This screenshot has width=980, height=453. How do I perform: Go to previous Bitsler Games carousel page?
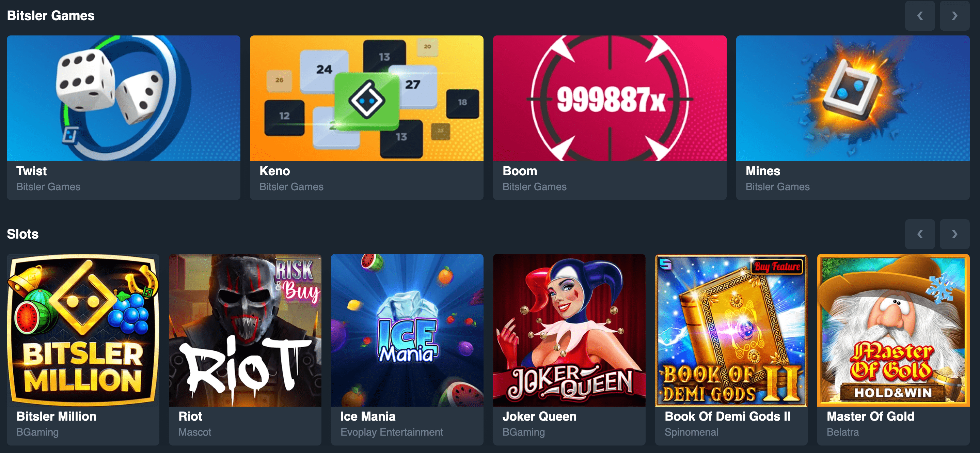click(919, 16)
